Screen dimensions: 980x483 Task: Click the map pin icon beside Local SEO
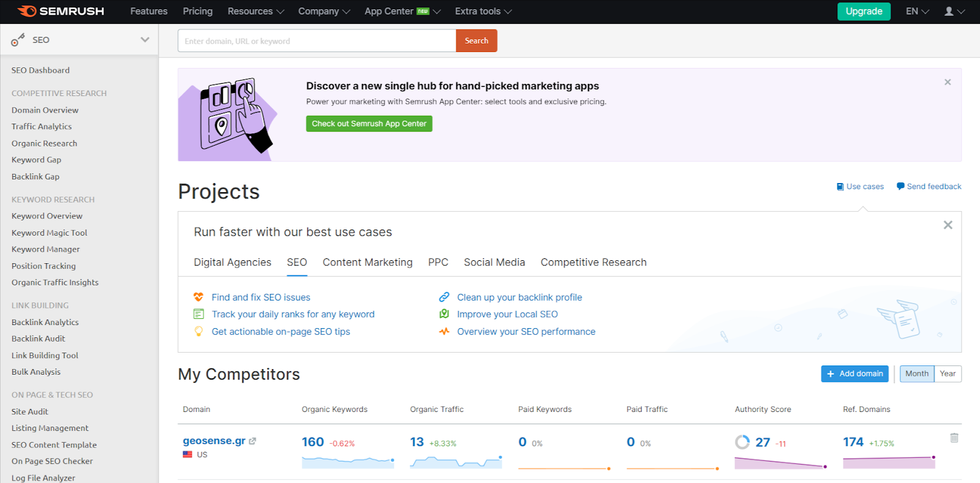click(444, 314)
